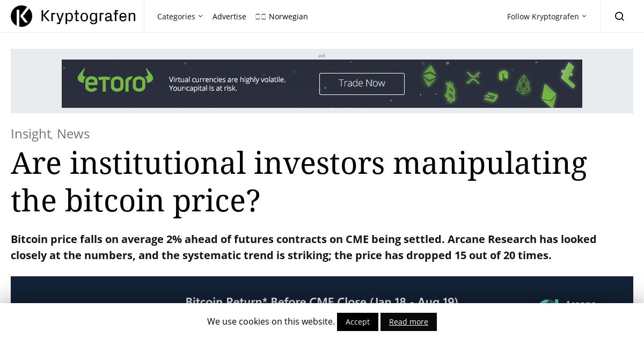The height and width of the screenshot is (338, 644).
Task: Open the Read more cookie link
Action: click(x=408, y=322)
